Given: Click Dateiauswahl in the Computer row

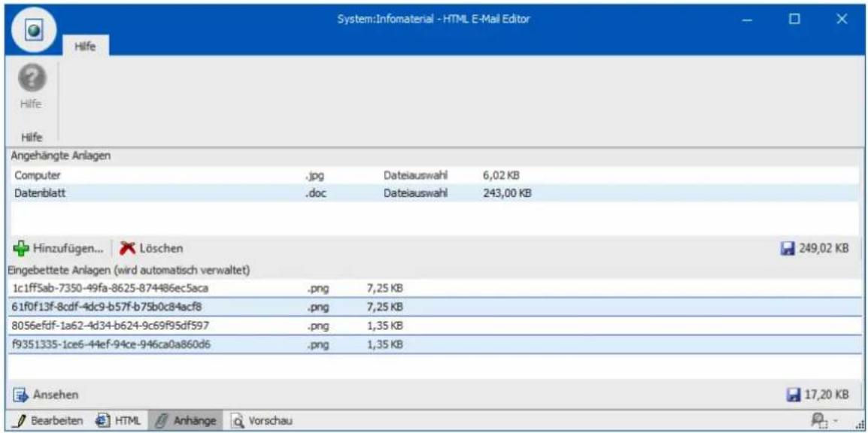Looking at the screenshot, I should pos(415,175).
